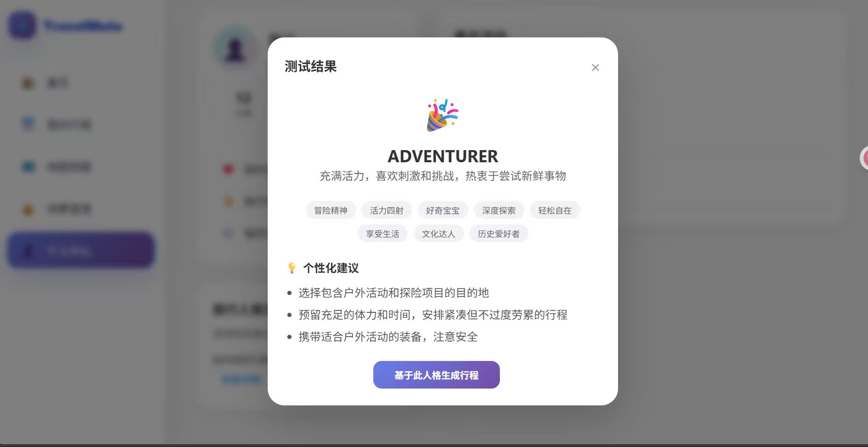
Task: Click the blurred user avatar behind dialog
Action: 235,49
